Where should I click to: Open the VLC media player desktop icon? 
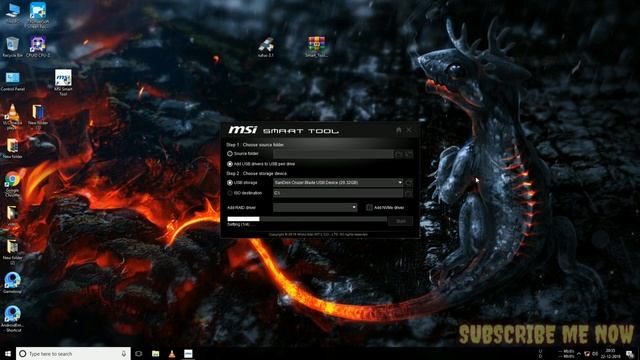click(12, 116)
